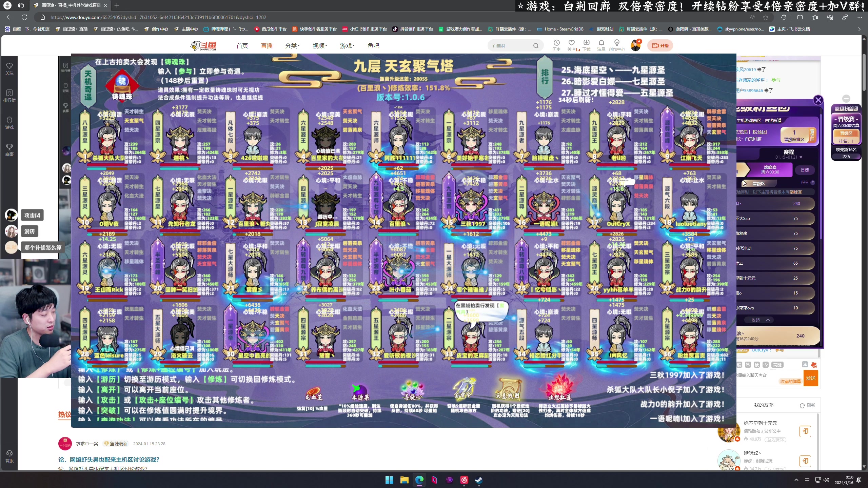Open 排行榜 from the left sidebar
The width and height of the screenshot is (868, 488).
click(x=9, y=95)
